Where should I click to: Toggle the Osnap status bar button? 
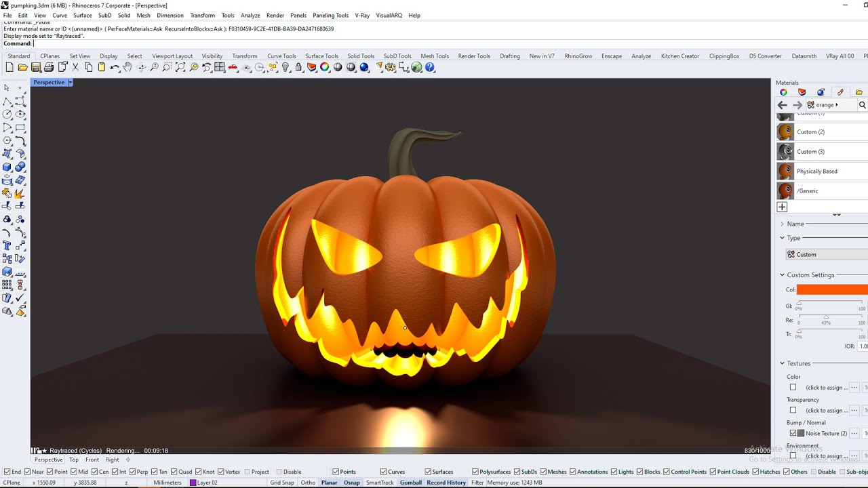(351, 483)
